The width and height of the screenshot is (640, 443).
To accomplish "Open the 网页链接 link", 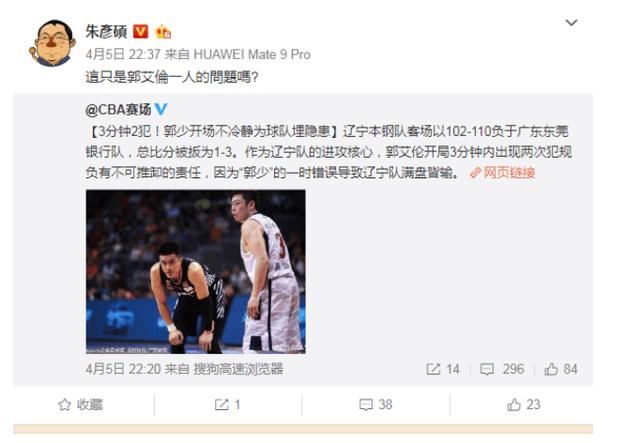I will (x=502, y=173).
